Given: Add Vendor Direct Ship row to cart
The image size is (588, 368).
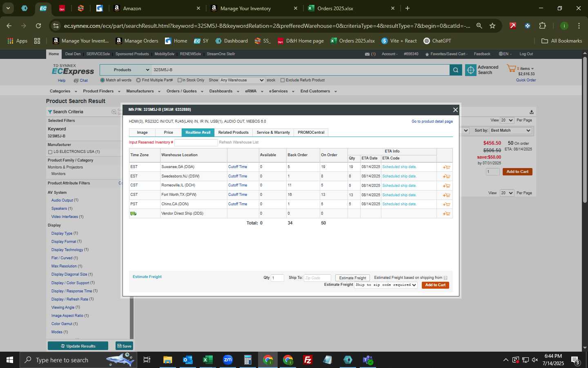Looking at the screenshot, I should 446,214.
